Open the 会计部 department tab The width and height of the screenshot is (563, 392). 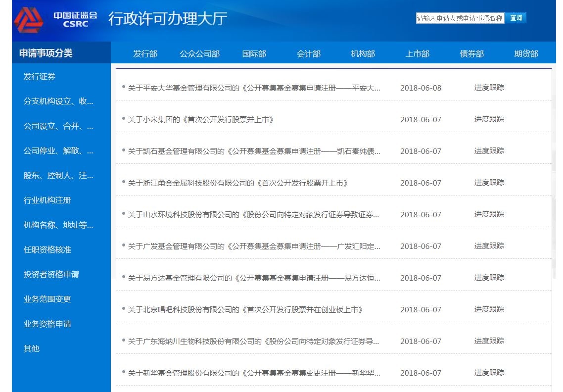click(308, 53)
